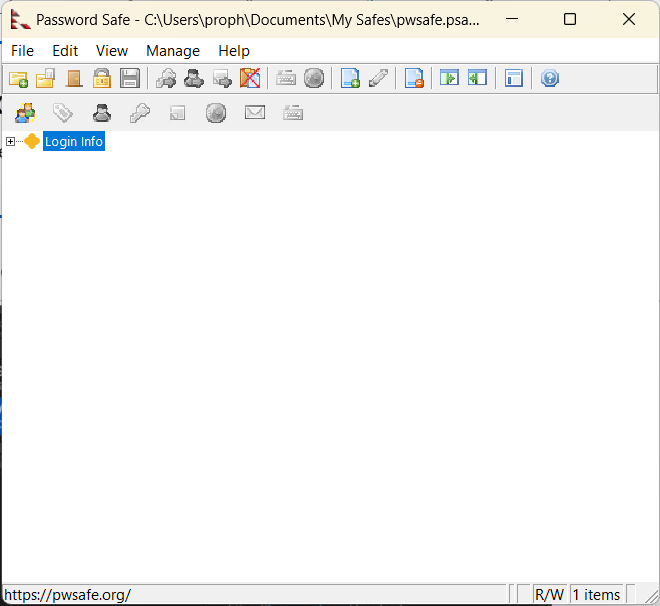Click the Password key icon in drag bar
660x606 pixels.
pyautogui.click(x=140, y=113)
